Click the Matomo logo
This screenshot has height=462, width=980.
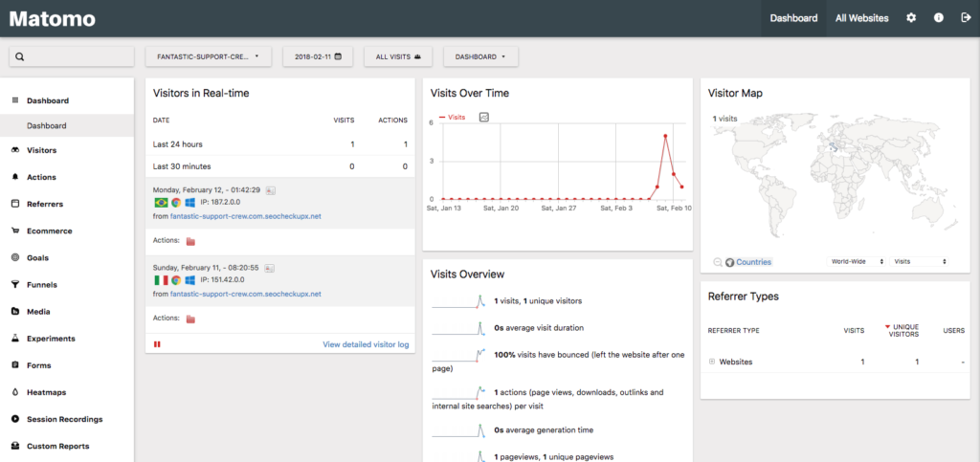pyautogui.click(x=53, y=18)
